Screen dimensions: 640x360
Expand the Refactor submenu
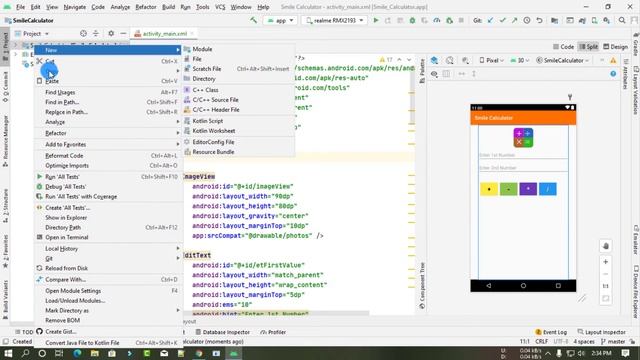108,133
